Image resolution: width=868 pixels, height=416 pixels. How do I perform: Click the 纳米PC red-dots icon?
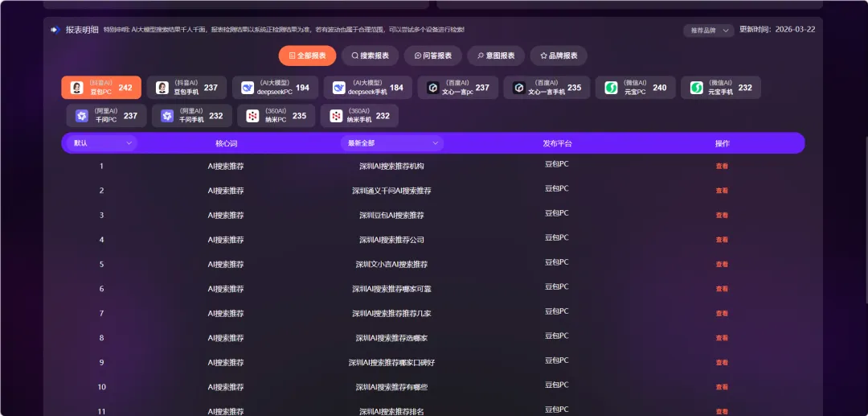(252, 116)
